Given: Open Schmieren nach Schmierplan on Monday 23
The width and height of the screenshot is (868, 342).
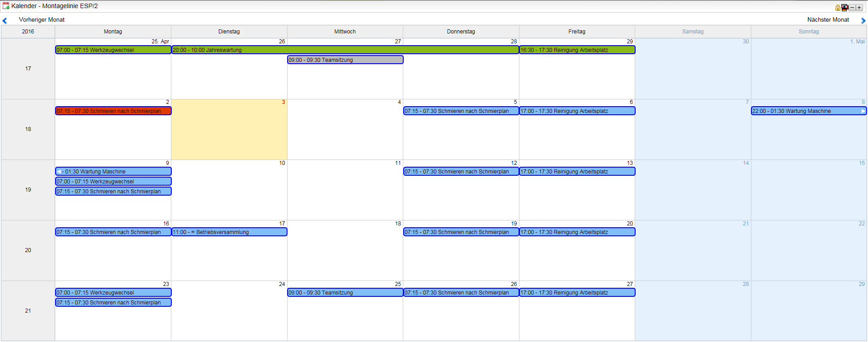Looking at the screenshot, I should 113,303.
